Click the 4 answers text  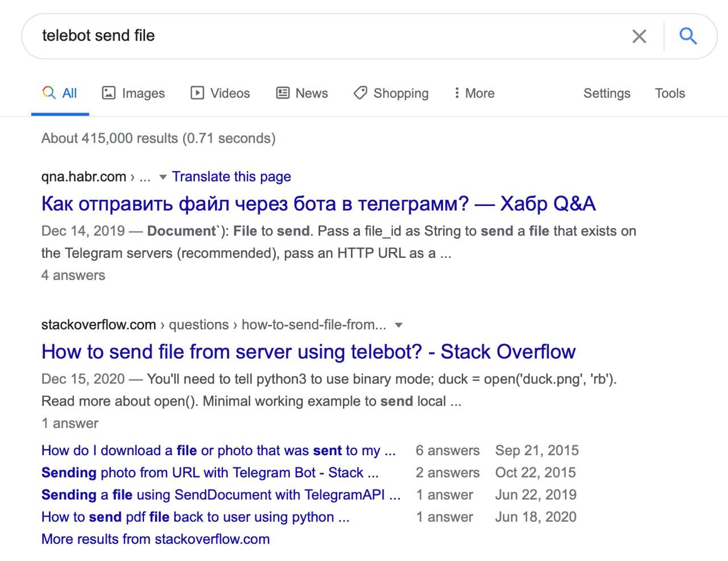tap(73, 275)
